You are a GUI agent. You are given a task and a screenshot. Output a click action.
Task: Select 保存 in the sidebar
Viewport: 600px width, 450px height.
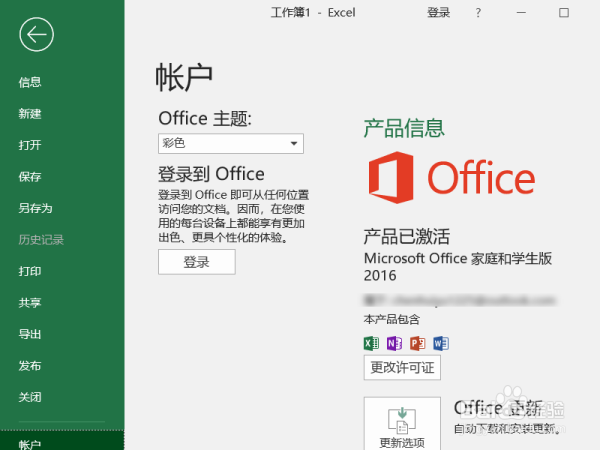30,177
